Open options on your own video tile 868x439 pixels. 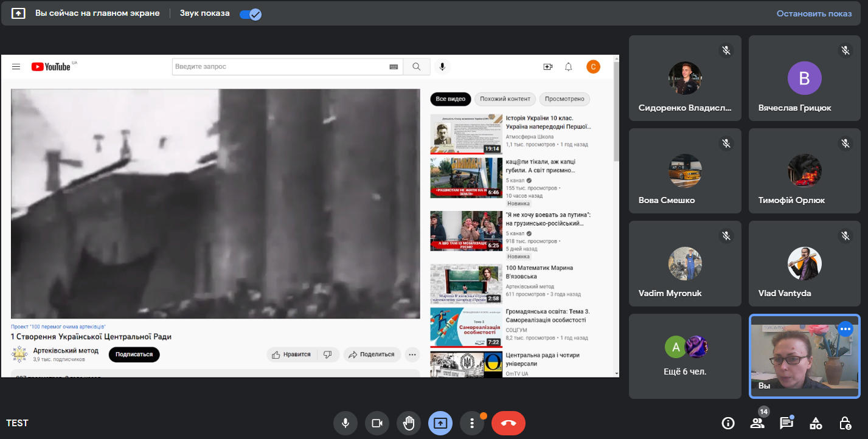[845, 329]
